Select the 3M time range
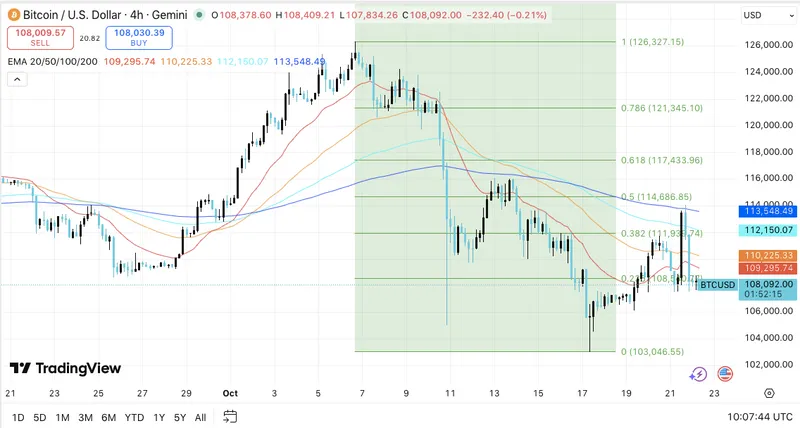 click(86, 416)
